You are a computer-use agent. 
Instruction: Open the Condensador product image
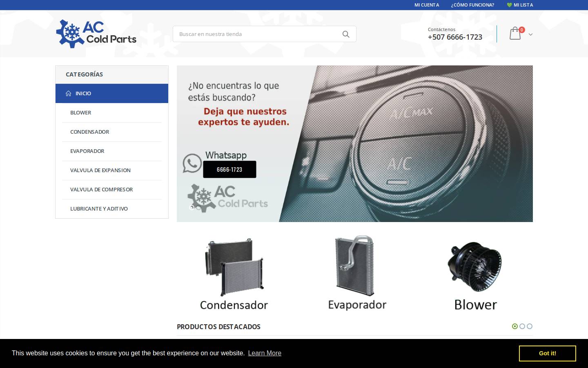click(x=234, y=273)
